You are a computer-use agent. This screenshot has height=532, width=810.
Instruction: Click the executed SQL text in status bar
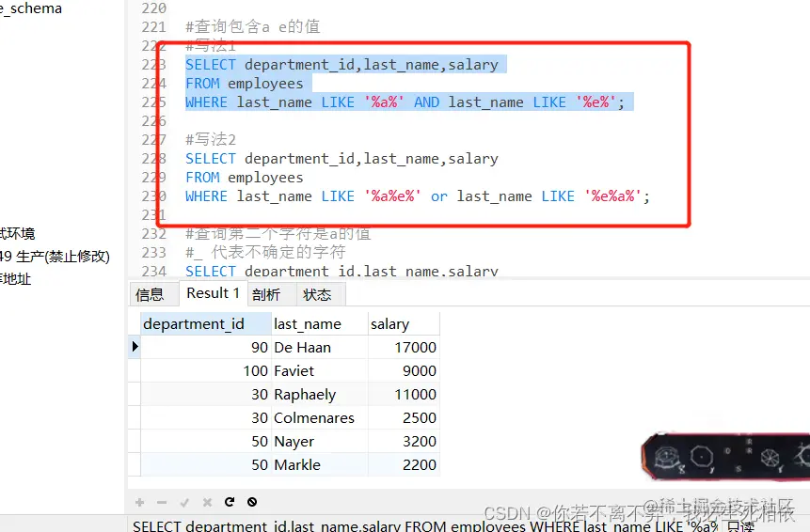(x=425, y=525)
